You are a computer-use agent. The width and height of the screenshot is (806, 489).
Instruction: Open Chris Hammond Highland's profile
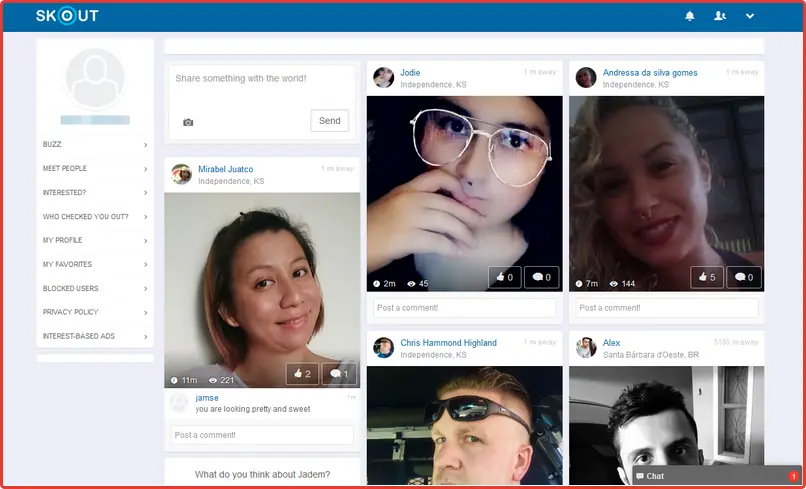(x=448, y=343)
